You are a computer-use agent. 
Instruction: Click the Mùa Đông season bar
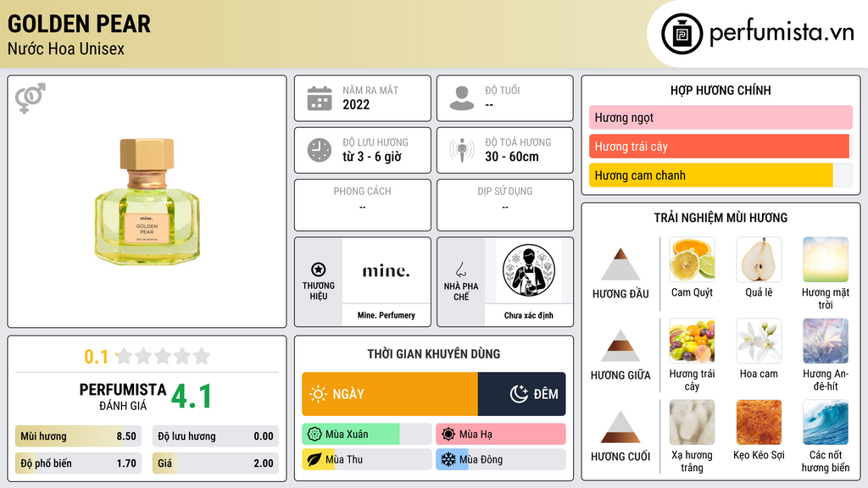500,460
